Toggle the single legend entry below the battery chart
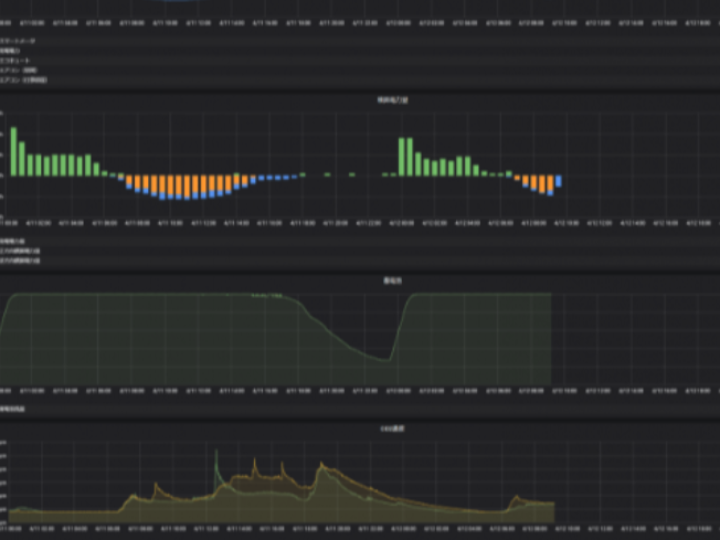 tap(13, 410)
